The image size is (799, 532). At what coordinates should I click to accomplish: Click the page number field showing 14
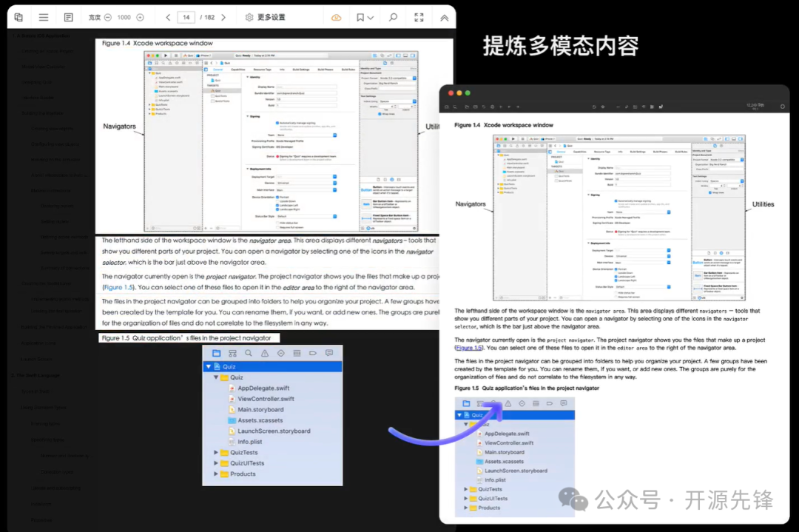(186, 17)
